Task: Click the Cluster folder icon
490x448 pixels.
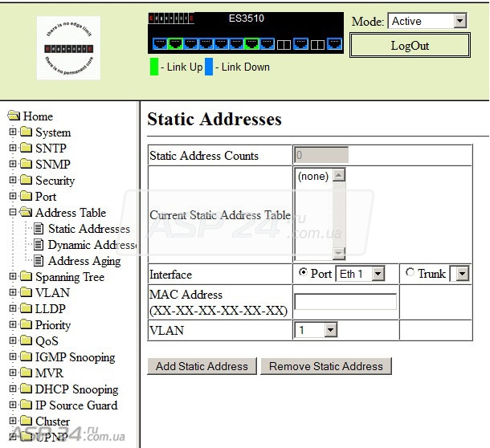Action: 26,421
